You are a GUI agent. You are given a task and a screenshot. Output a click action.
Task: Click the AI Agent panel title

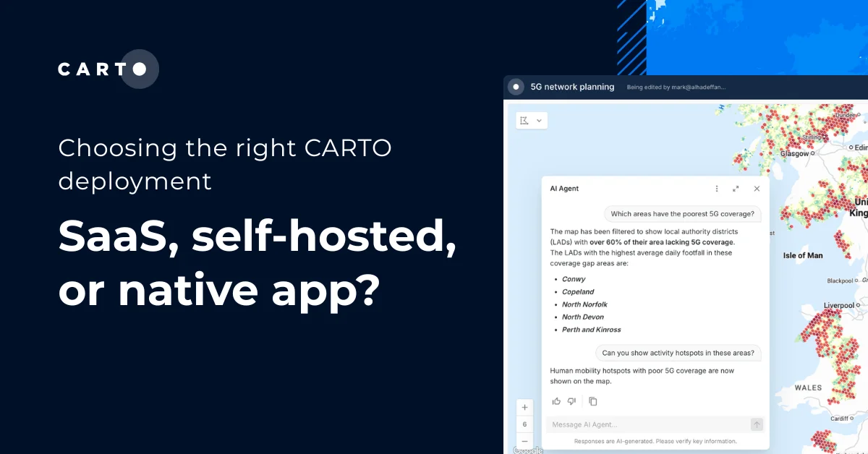tap(564, 189)
